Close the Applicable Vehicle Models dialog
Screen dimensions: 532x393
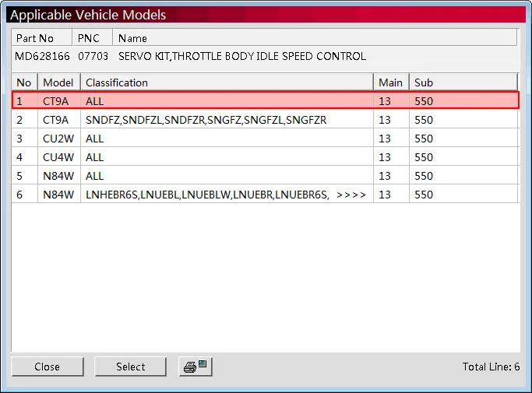tap(48, 367)
